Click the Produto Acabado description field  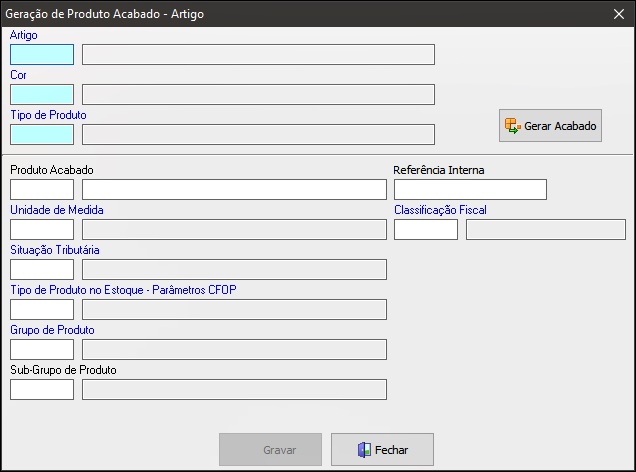pyautogui.click(x=234, y=189)
